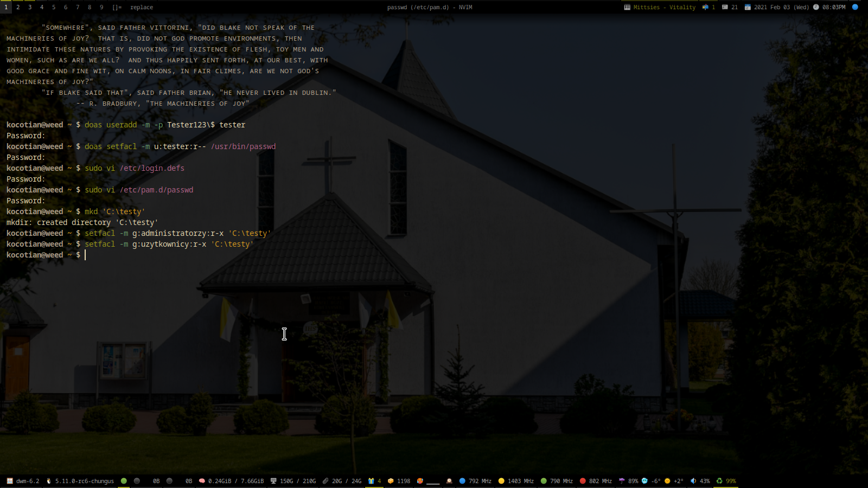Click the red CPU core indicator at 802 MHz
Screen dimensions: 868x488
pyautogui.click(x=583, y=481)
